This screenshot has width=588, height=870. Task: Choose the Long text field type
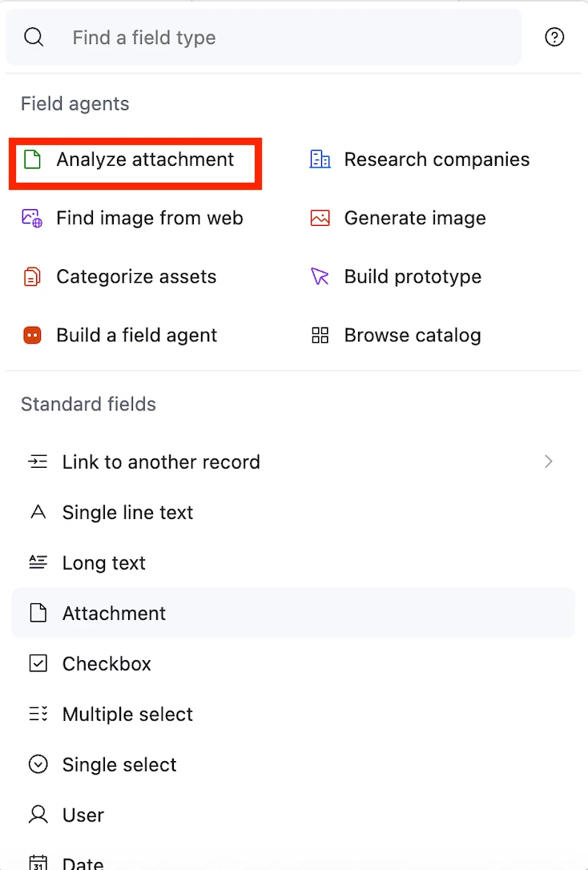pyautogui.click(x=104, y=563)
